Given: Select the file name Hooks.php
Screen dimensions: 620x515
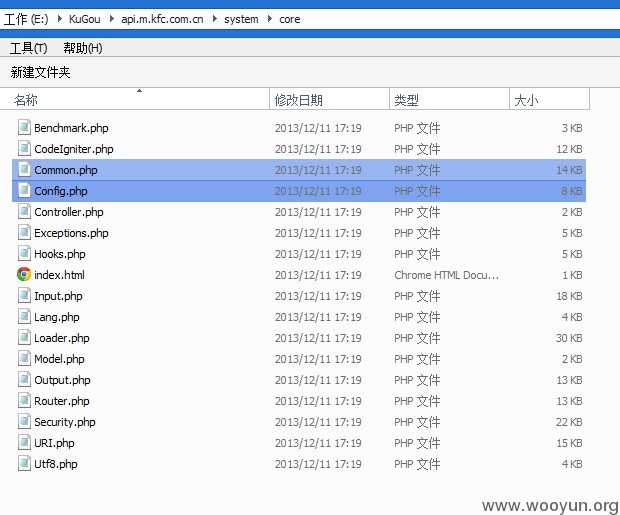Looking at the screenshot, I should (x=60, y=254).
